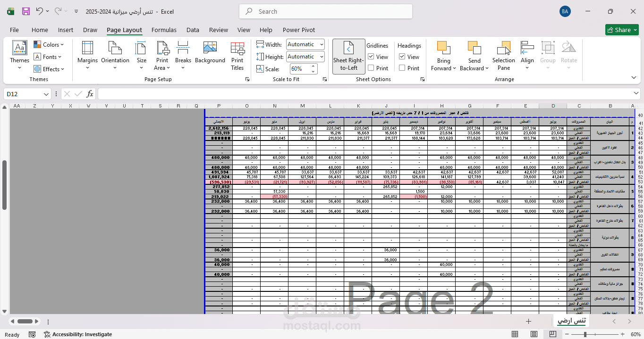Switch to the Insert tab
The height and width of the screenshot is (339, 644).
coord(66,30)
